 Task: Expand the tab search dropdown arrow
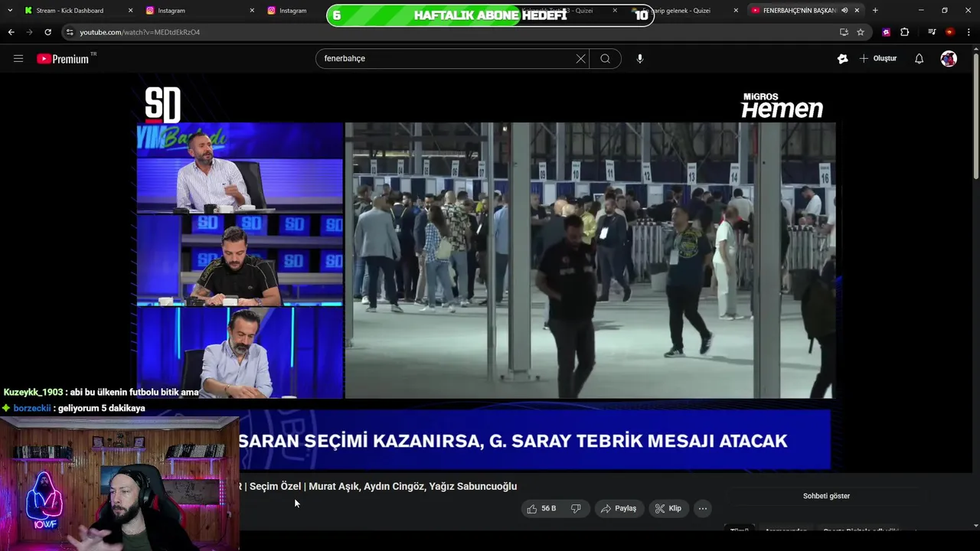point(10,11)
